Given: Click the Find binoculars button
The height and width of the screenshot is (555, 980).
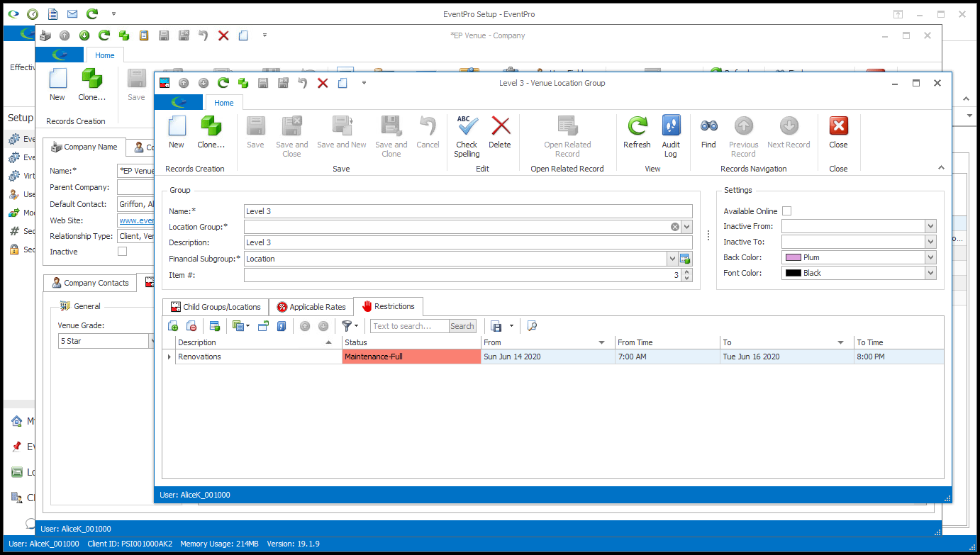Looking at the screenshot, I should [708, 133].
